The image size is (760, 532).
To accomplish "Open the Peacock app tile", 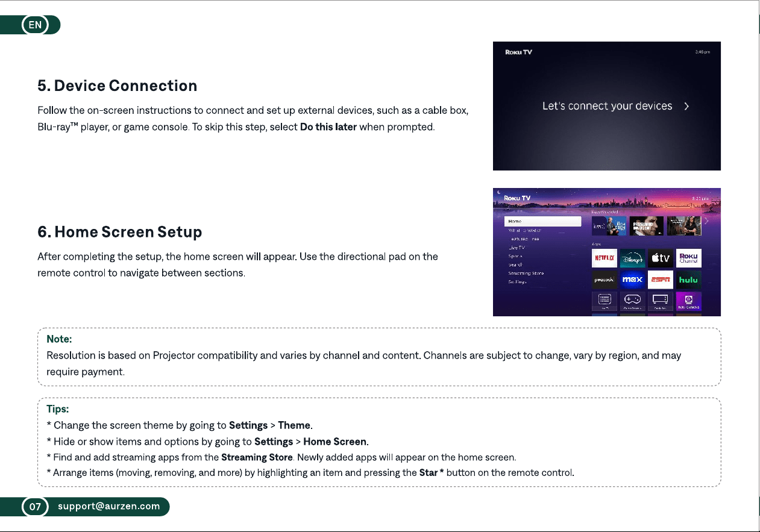I will pos(605,280).
